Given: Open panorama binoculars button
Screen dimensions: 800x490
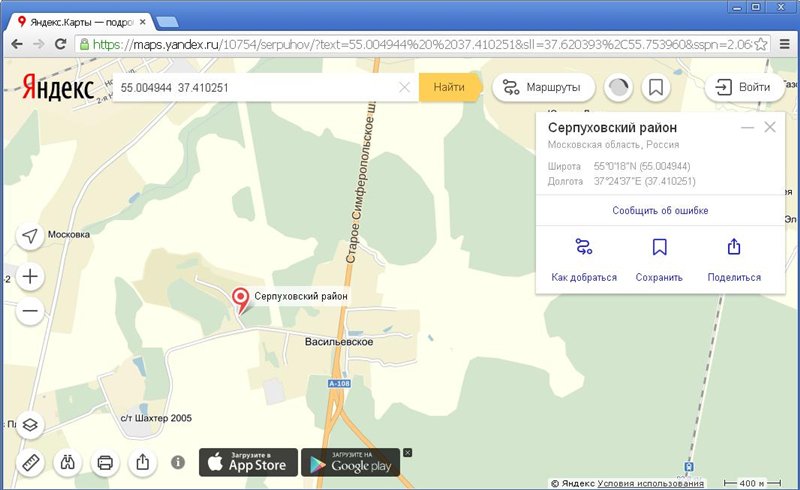Looking at the screenshot, I should coord(67,463).
